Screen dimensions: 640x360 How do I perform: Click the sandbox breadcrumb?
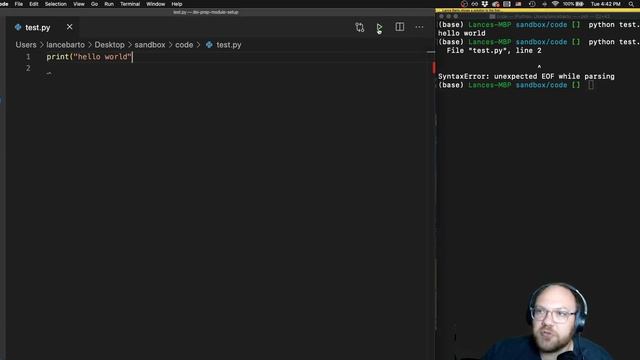coord(150,45)
